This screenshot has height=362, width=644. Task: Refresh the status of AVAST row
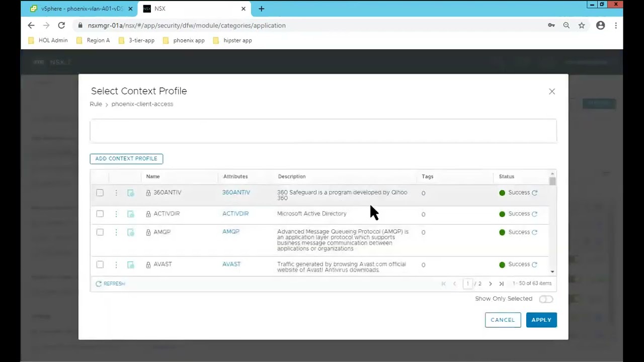click(x=535, y=264)
